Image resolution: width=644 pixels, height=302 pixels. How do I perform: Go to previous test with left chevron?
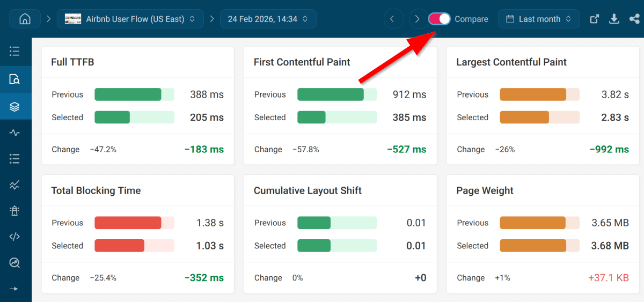pyautogui.click(x=393, y=19)
